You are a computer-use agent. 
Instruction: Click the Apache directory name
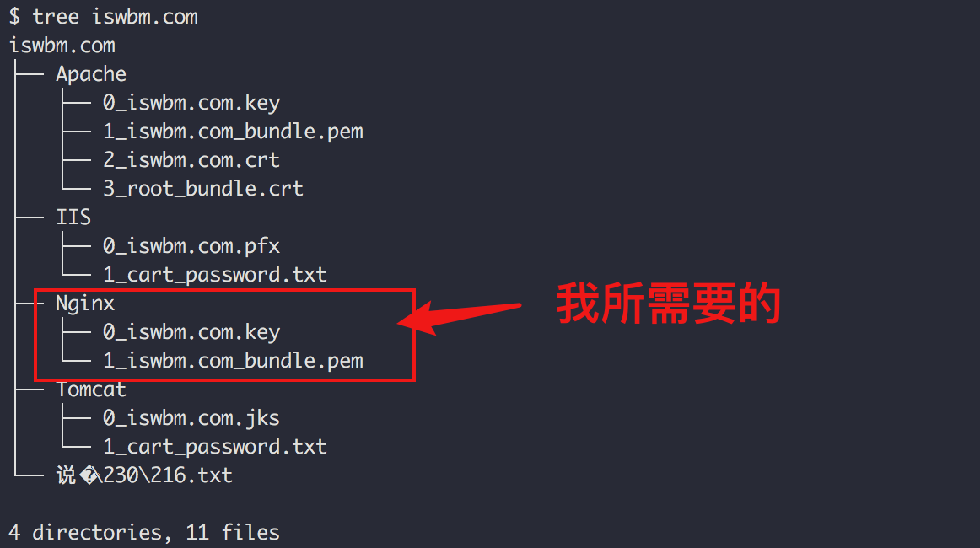click(91, 74)
